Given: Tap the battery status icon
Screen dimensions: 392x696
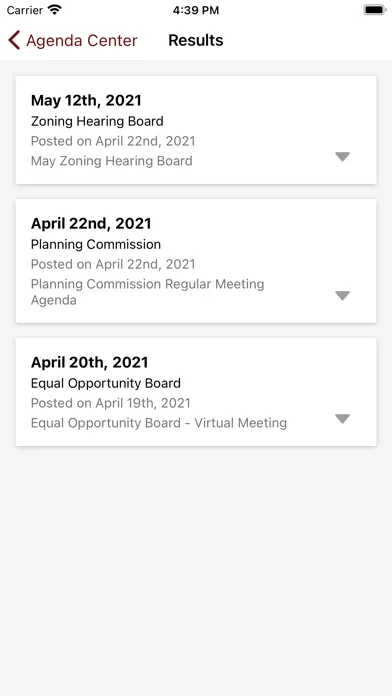Looking at the screenshot, I should click(375, 10).
